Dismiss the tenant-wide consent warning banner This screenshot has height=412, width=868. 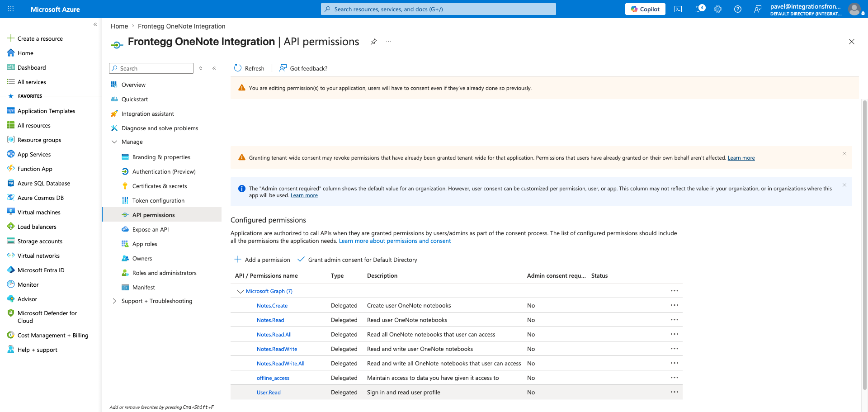(844, 154)
